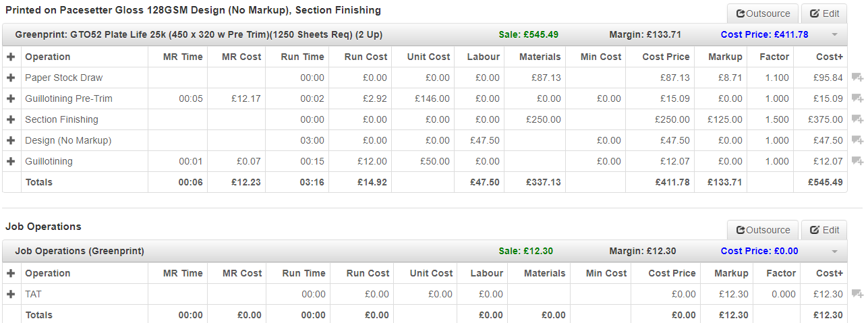Click Edit button for Section Finishing section

[824, 13]
